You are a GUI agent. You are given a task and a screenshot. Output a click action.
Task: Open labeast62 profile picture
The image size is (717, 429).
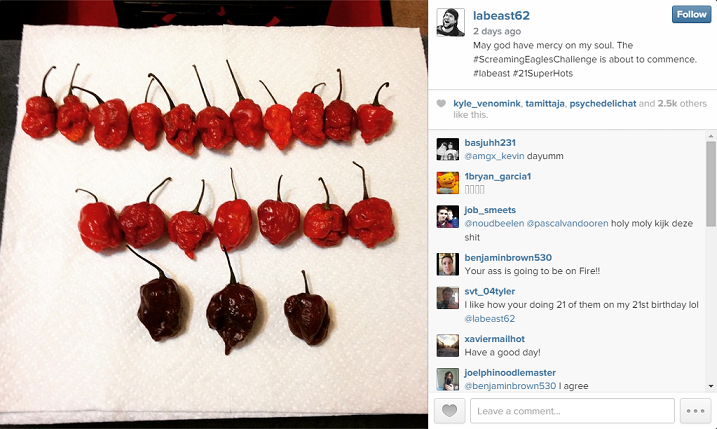point(450,22)
